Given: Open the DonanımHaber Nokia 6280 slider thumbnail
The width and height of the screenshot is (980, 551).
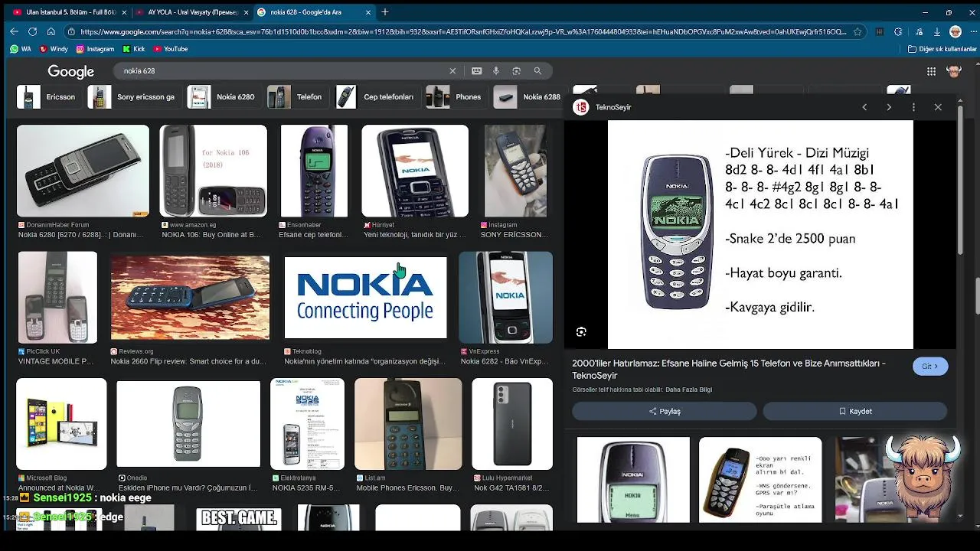Looking at the screenshot, I should coord(83,171).
